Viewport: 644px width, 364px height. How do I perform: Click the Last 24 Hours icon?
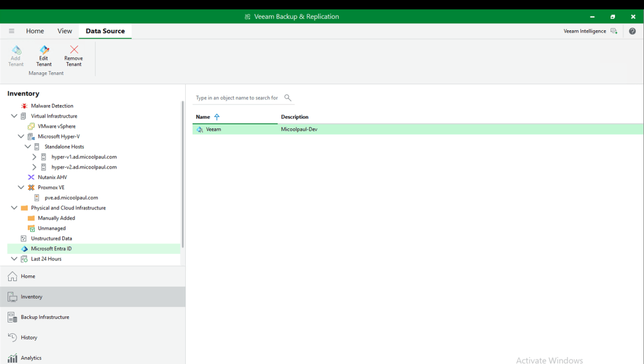[24, 259]
